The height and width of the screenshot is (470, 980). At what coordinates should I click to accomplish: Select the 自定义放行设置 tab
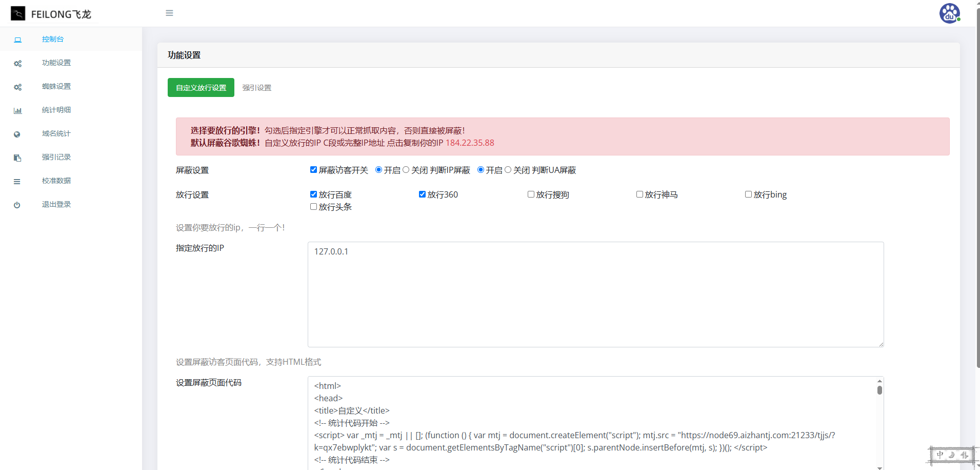[x=201, y=88]
